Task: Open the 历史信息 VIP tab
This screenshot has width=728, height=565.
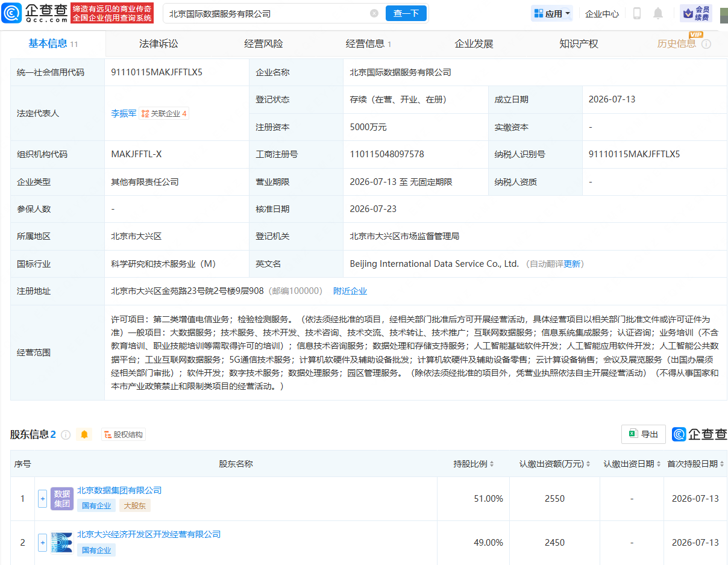Action: pyautogui.click(x=676, y=43)
